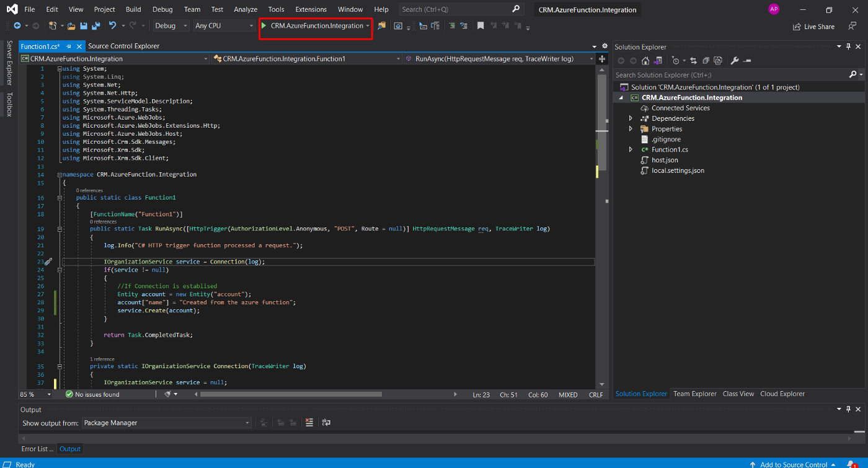Image resolution: width=868 pixels, height=468 pixels.
Task: Expand the Dependencies node in Solution Explorer
Action: [x=631, y=118]
